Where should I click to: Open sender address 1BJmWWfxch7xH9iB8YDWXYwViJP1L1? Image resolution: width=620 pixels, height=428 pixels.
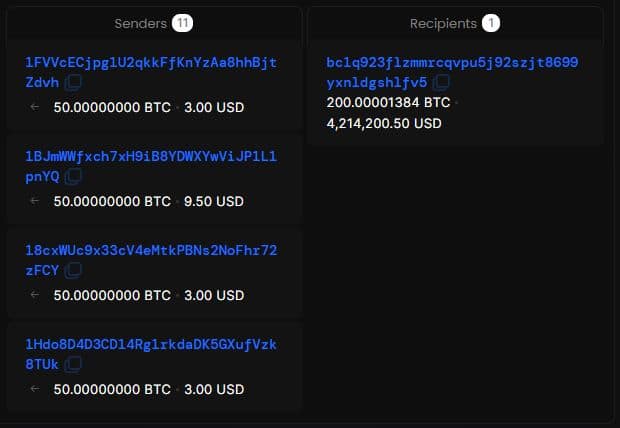click(151, 157)
